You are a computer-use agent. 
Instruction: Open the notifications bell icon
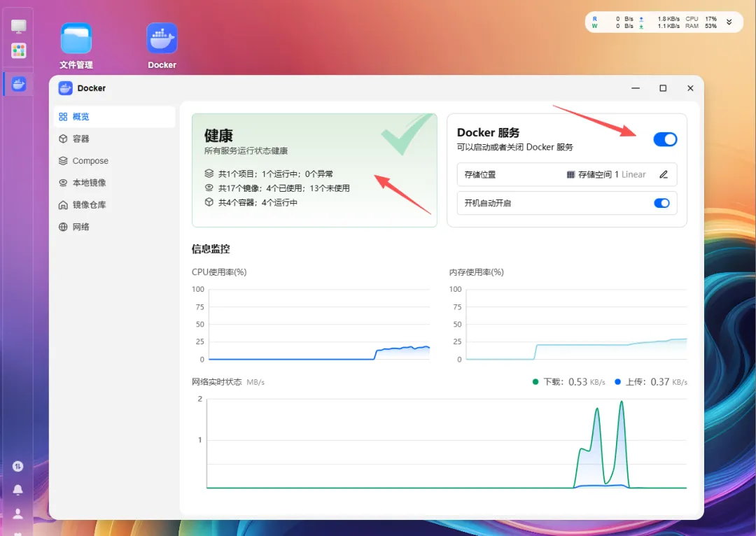(x=17, y=490)
